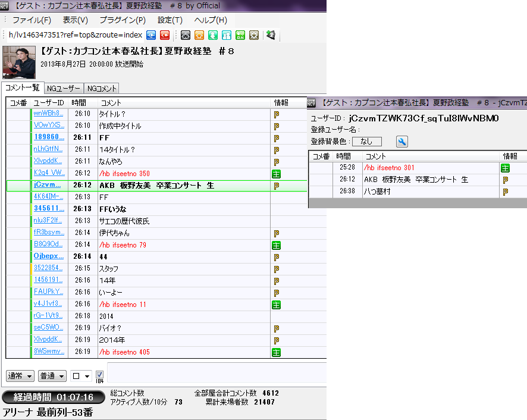Viewport: 527px width, 420px height.
Task: Click the P icon on the バイオ？ row
Action: click(x=276, y=329)
